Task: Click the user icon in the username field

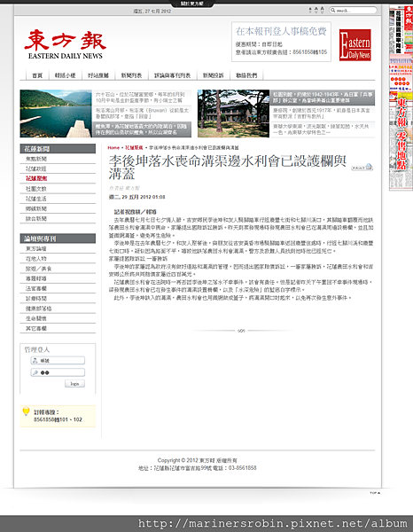Action: [35, 360]
